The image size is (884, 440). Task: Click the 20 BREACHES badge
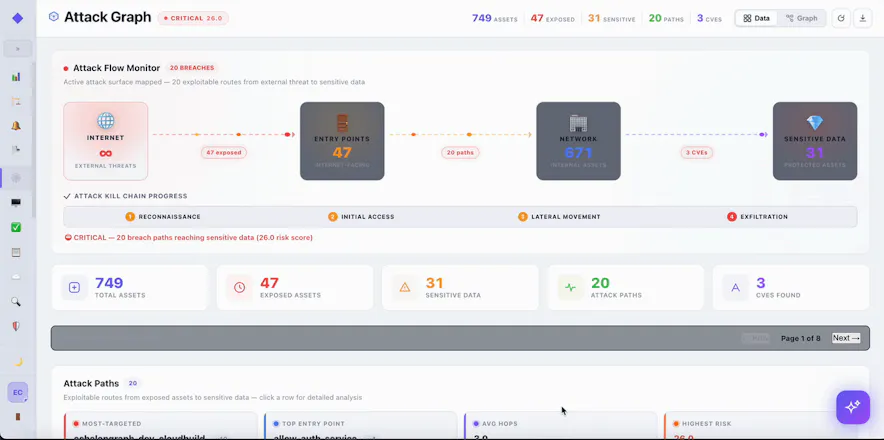coord(192,68)
